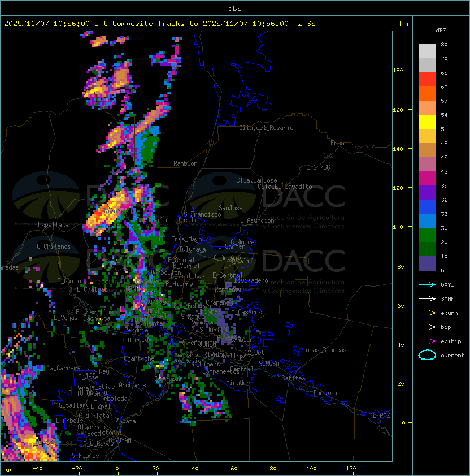
Task: Select the bright green 30 dBZ swatch
Action: 427,235
